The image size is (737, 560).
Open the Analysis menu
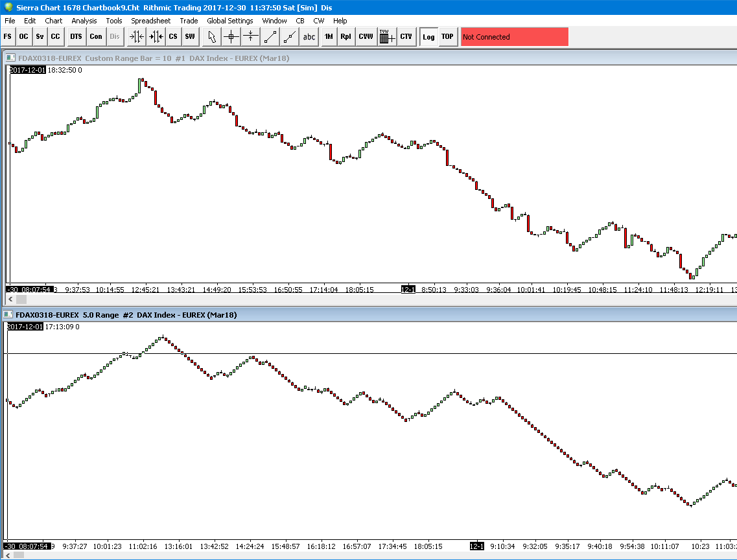pyautogui.click(x=84, y=21)
